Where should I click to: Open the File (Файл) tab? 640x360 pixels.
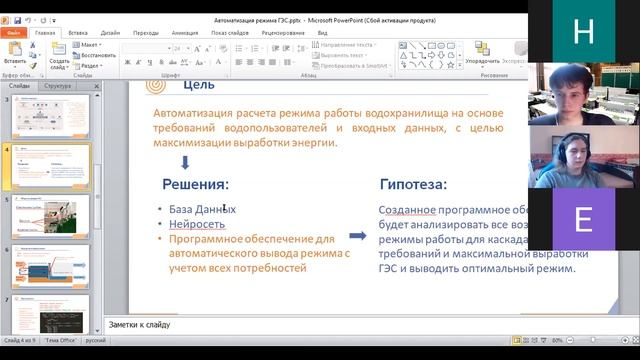point(13,33)
